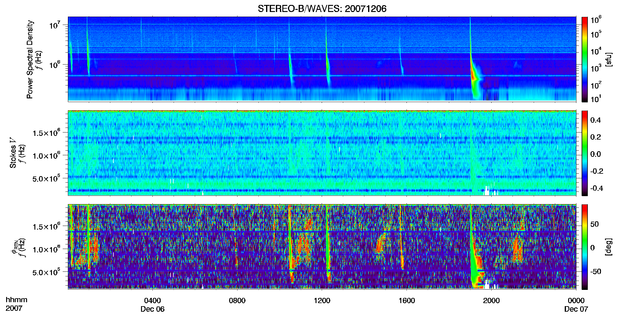Viewport: 644px width, 332px height.
Task: Select the "[deg]" colorbar unit label
Action: (609, 247)
